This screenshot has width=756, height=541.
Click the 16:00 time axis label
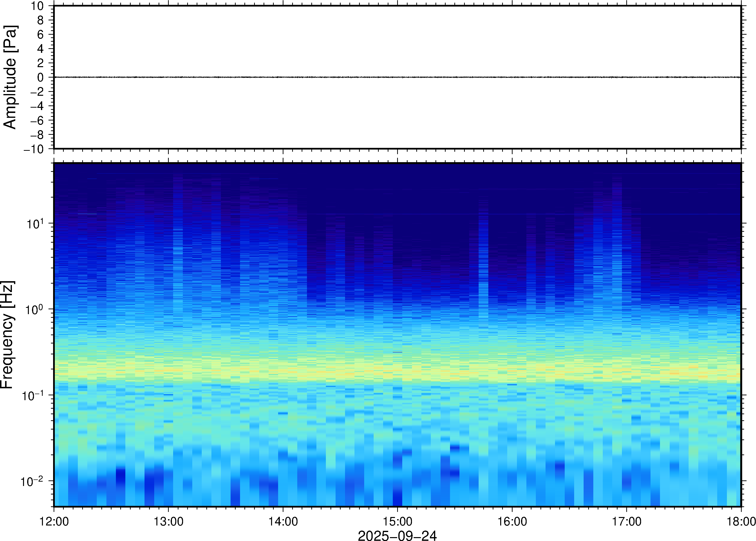[x=512, y=521]
